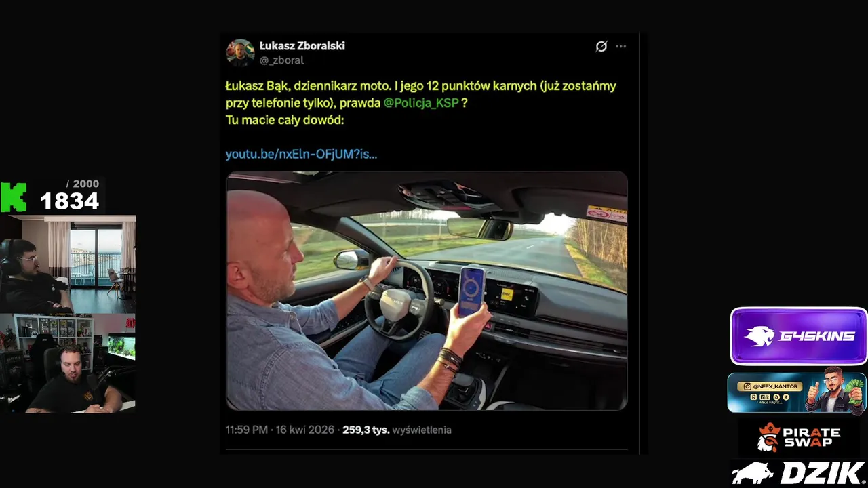Click the top webcam feed with headphones
The image size is (868, 488).
68,264
